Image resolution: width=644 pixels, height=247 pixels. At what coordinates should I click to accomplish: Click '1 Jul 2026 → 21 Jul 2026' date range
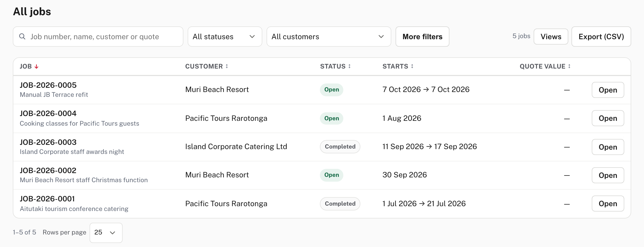(424, 204)
